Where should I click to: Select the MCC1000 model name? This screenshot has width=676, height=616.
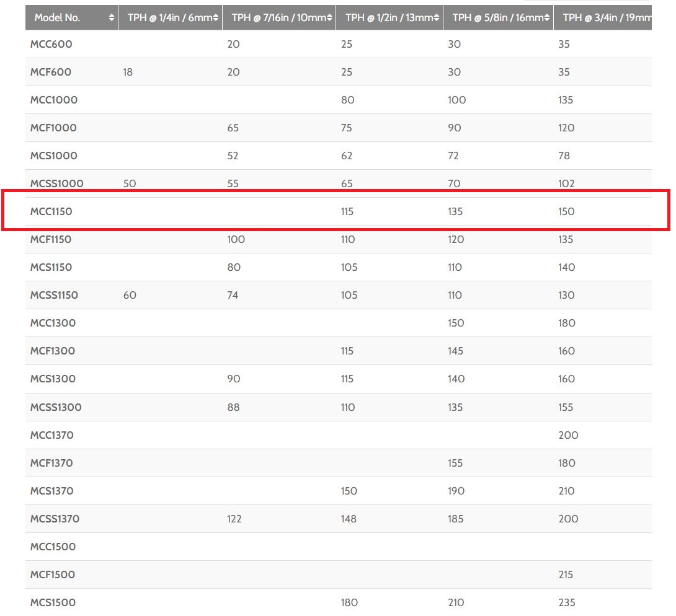pyautogui.click(x=54, y=100)
